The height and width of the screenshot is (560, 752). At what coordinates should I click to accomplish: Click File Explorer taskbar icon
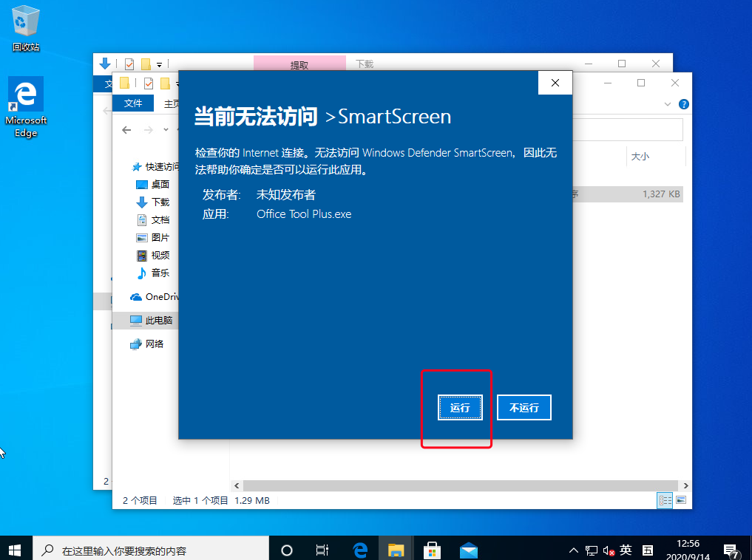coord(396,550)
